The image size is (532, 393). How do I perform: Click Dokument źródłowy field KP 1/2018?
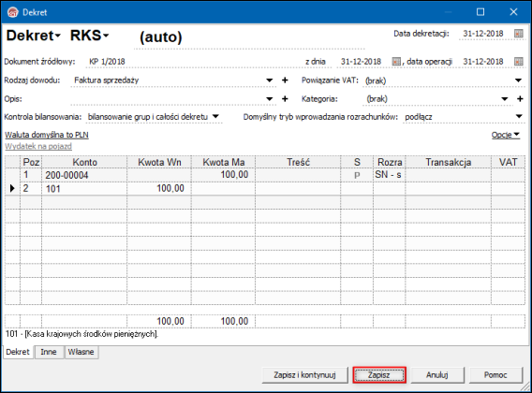coord(107,62)
